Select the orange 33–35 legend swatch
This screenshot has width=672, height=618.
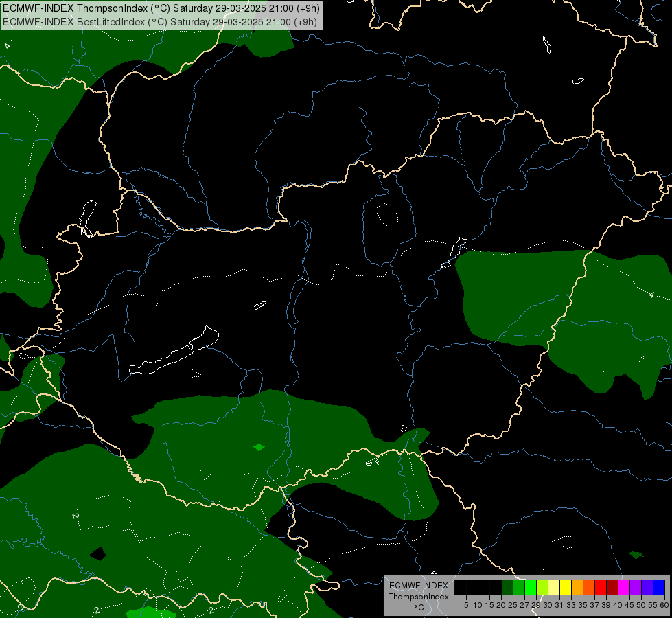(578, 587)
